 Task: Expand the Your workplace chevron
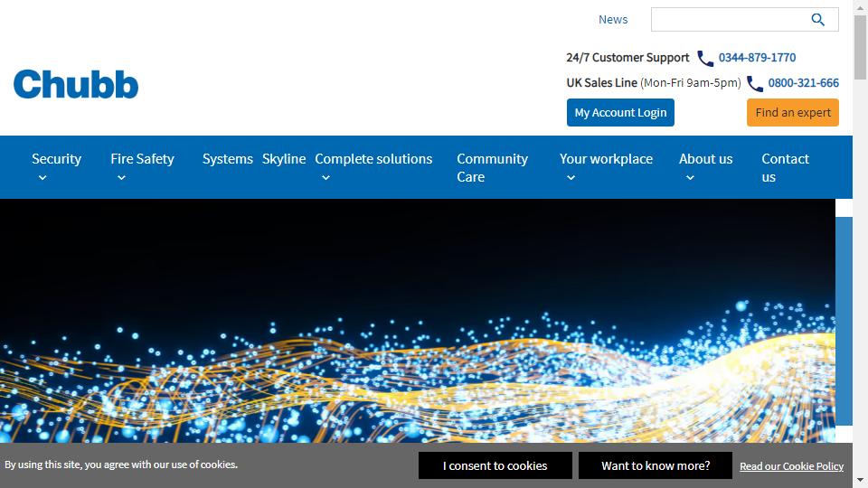(571, 178)
